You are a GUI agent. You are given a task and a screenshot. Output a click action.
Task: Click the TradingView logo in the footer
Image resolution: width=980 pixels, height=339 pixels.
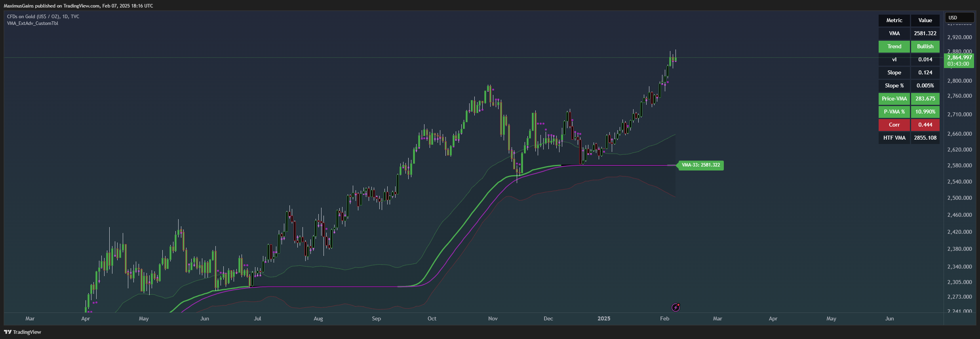point(23,332)
